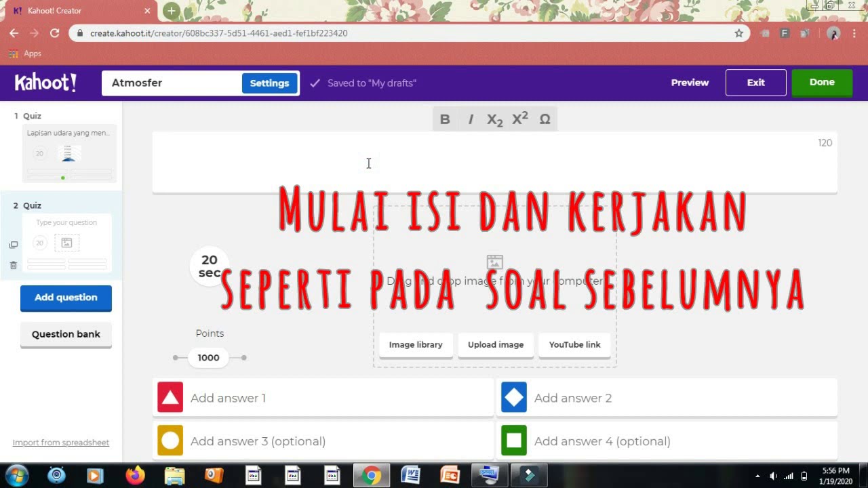Open the Apps bookmarks shortcut
The width and height of the screenshot is (868, 488).
[x=25, y=54]
